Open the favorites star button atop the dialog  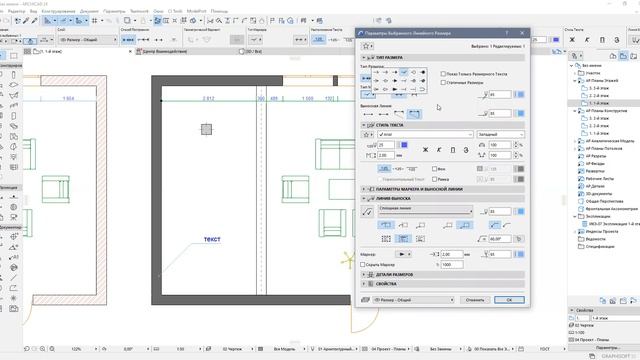(367, 46)
